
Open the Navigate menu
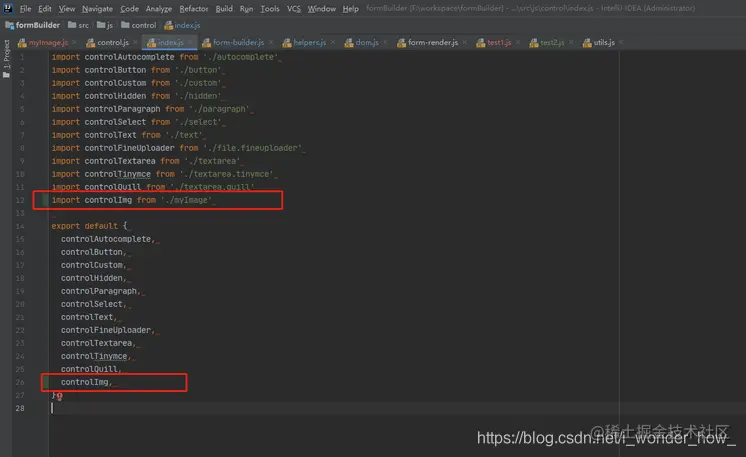click(x=97, y=9)
